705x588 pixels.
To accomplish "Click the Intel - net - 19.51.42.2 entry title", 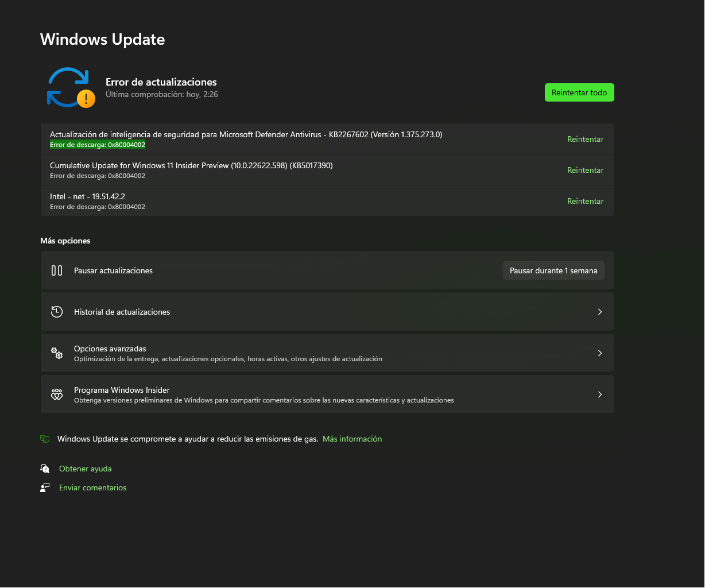I will (x=87, y=196).
